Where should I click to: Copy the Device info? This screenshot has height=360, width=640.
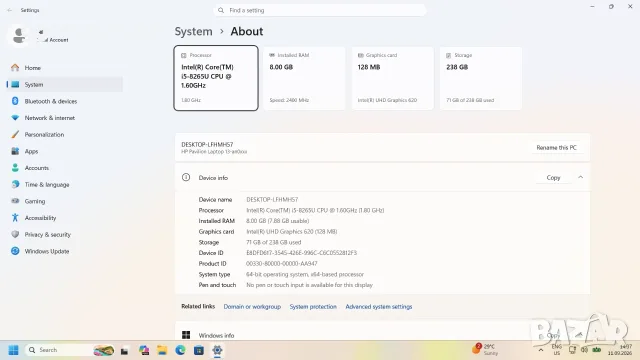coord(553,178)
